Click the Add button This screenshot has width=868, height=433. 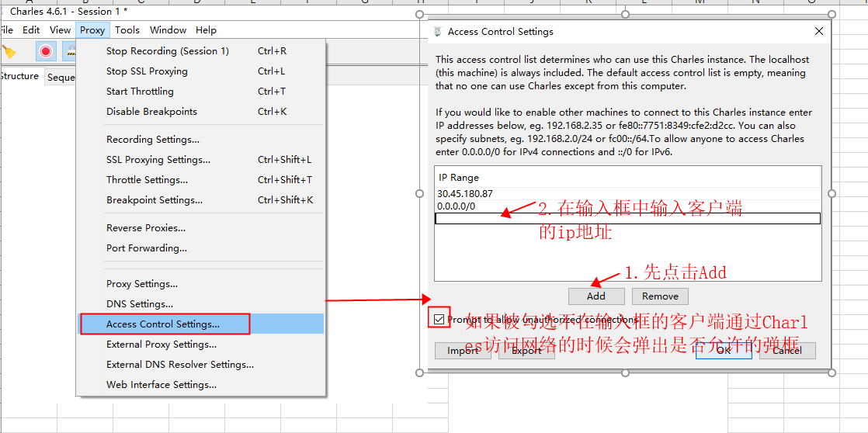(596, 296)
